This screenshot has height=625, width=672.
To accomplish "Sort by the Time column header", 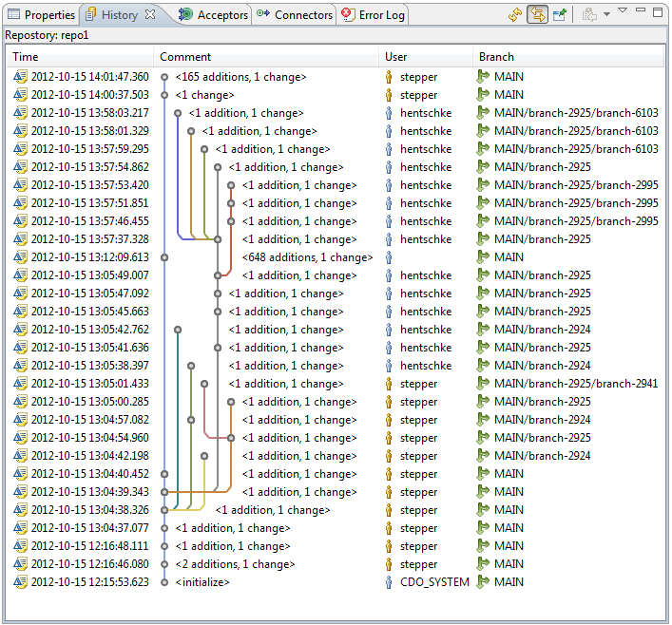I will 80,57.
